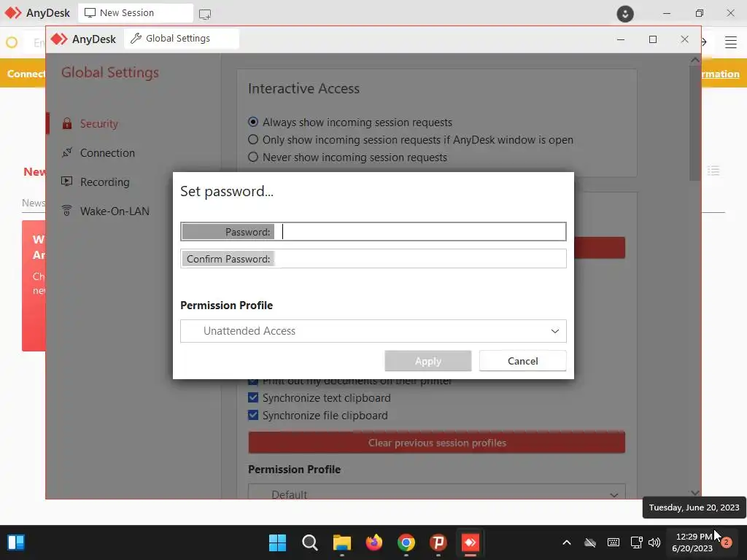Click the settings window vertical scrollbar thumb
747x560 pixels.
(694, 122)
